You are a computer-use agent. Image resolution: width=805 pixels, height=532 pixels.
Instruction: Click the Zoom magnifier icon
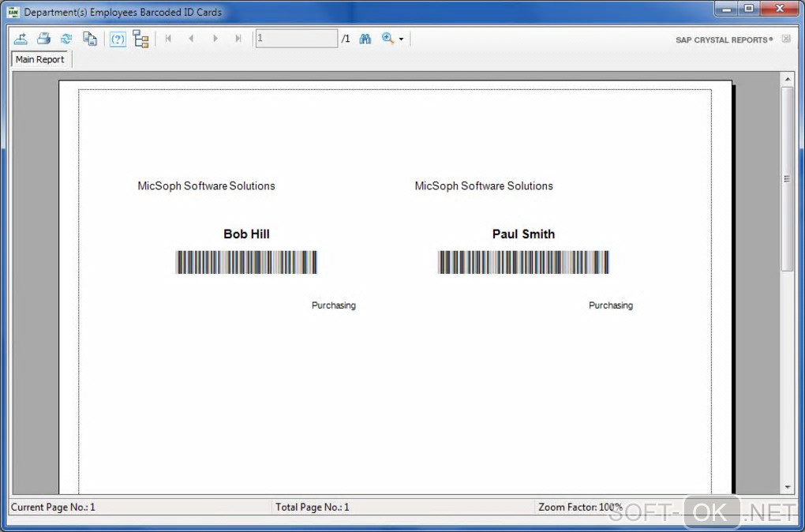coord(388,39)
